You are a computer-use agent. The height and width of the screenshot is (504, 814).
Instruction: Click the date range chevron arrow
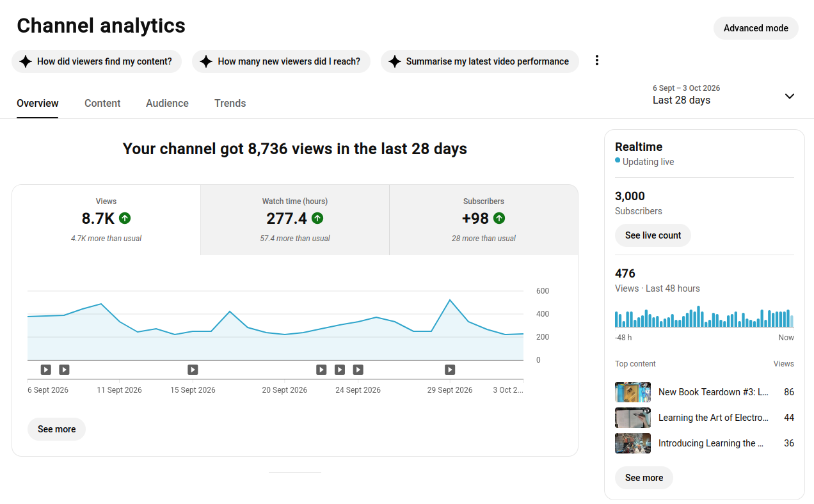click(x=790, y=96)
